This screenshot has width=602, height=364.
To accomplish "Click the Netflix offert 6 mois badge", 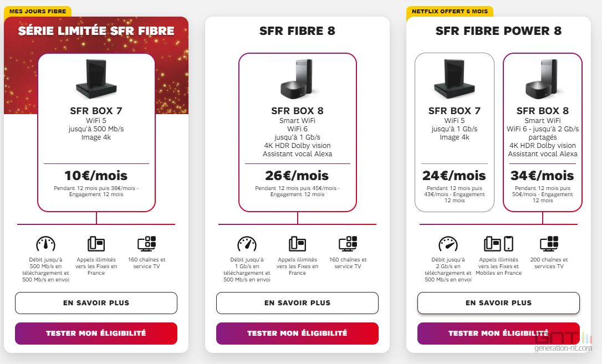I will pos(450,12).
